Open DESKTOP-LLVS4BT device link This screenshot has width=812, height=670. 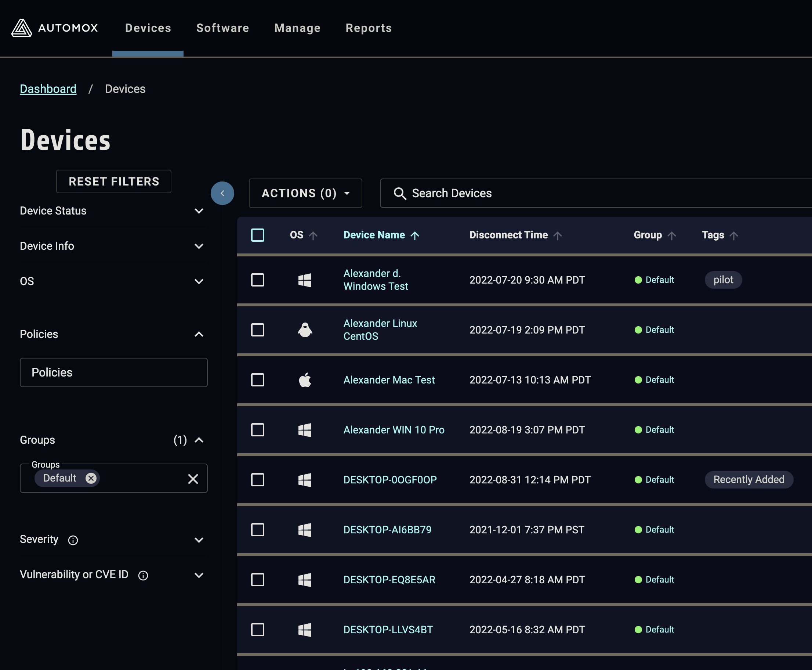[x=388, y=630]
